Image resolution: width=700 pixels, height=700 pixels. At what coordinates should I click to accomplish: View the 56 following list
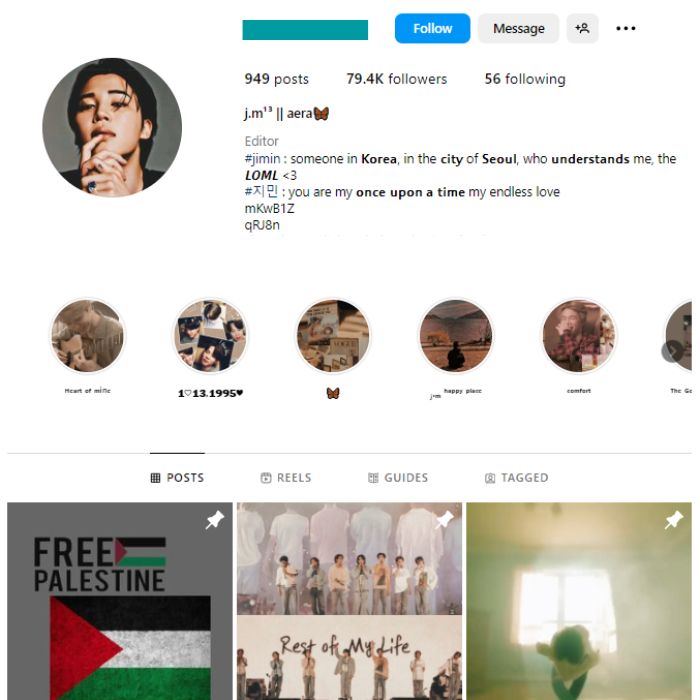click(525, 79)
